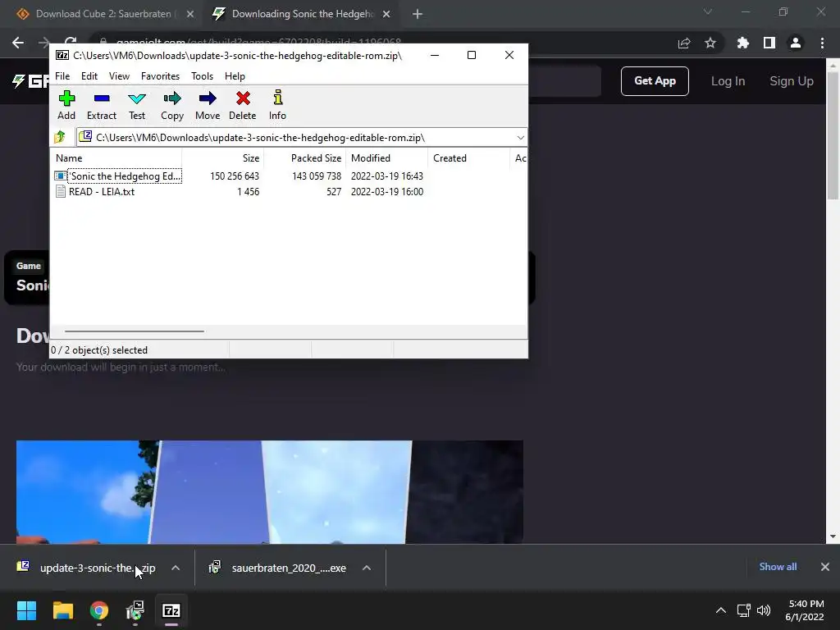The image size is (840, 630).
Task: Open the Tools menu
Action: tap(202, 76)
